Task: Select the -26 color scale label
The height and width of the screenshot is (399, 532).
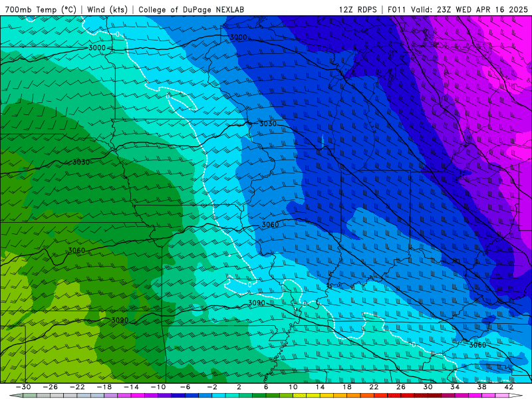Action: click(51, 387)
